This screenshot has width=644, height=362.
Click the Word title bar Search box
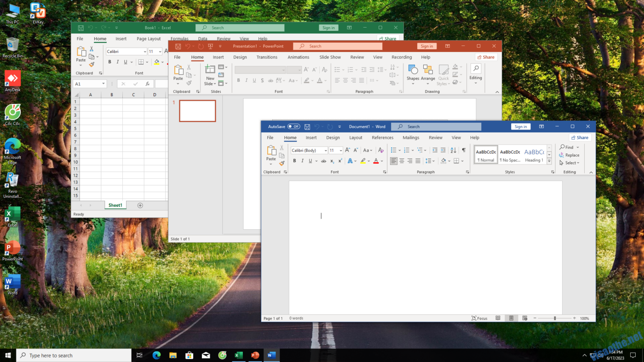coord(436,127)
